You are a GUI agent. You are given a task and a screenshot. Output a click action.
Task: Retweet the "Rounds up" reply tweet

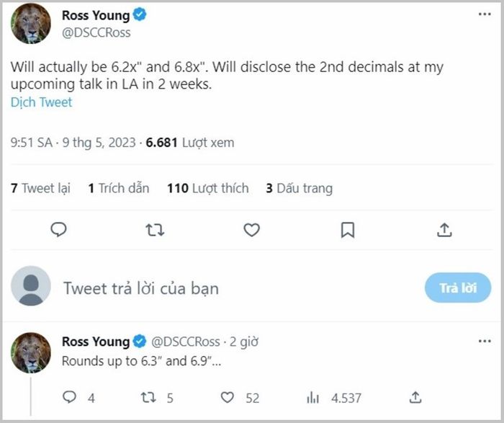tap(149, 397)
